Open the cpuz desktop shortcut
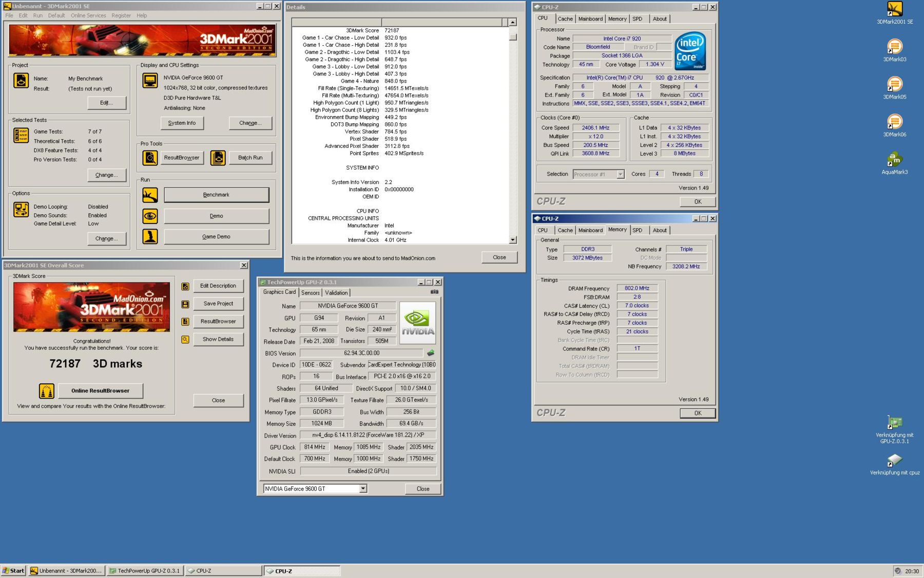This screenshot has width=924, height=578. [894, 463]
